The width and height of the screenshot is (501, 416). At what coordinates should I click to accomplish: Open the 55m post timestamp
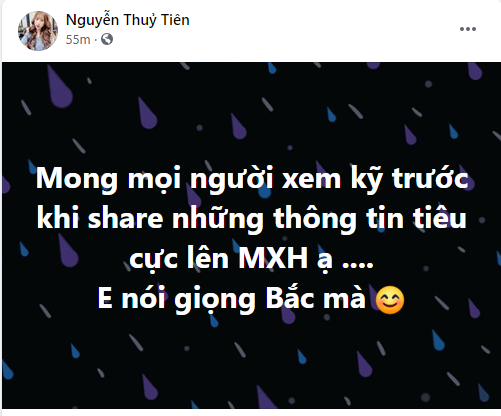click(78, 40)
